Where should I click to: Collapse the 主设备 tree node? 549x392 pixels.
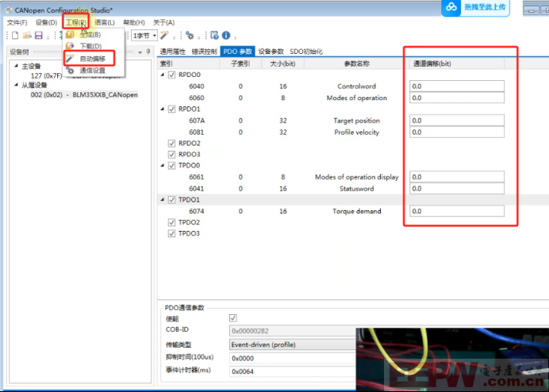[16, 66]
